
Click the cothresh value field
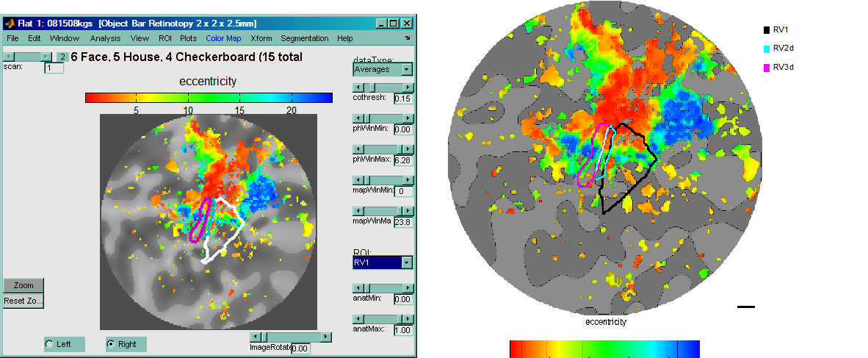pyautogui.click(x=402, y=99)
